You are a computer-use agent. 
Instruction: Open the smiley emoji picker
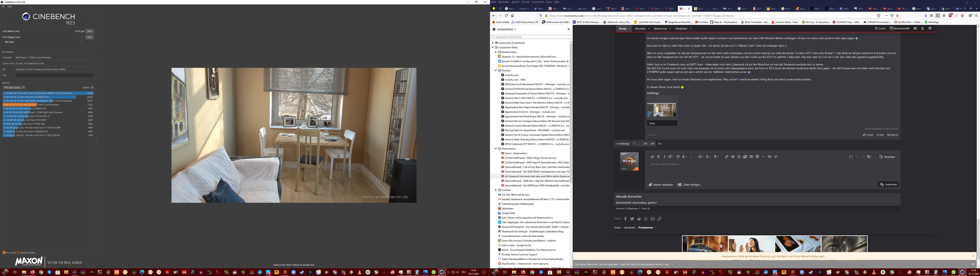point(739,157)
